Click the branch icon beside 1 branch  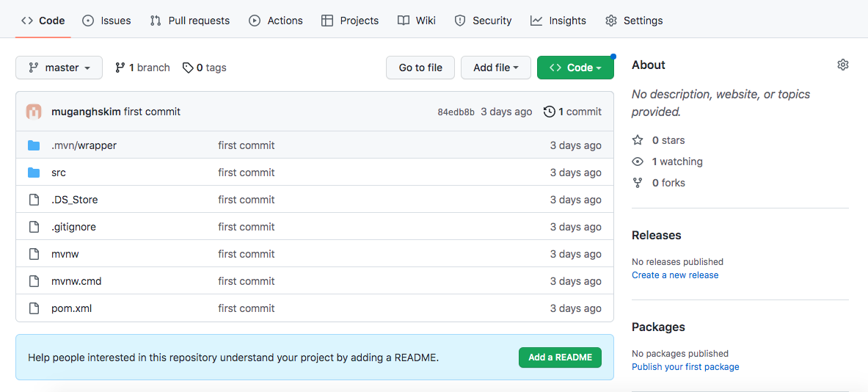(x=120, y=68)
